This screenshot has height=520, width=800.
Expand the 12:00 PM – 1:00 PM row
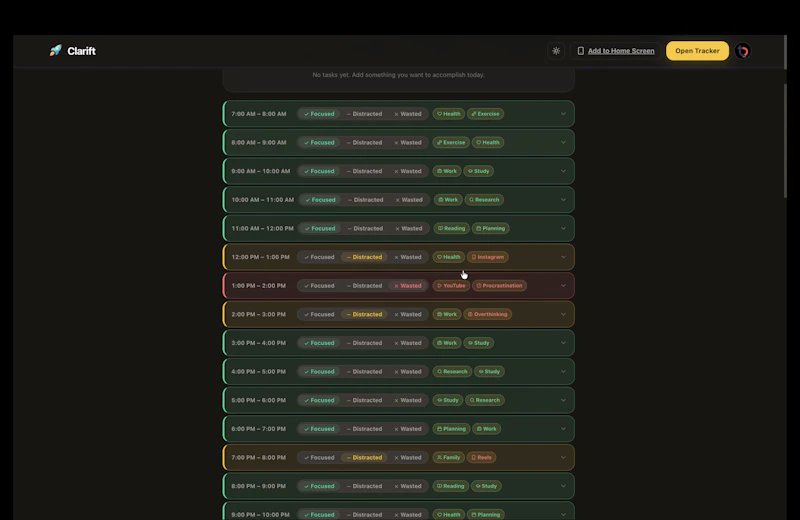click(563, 257)
